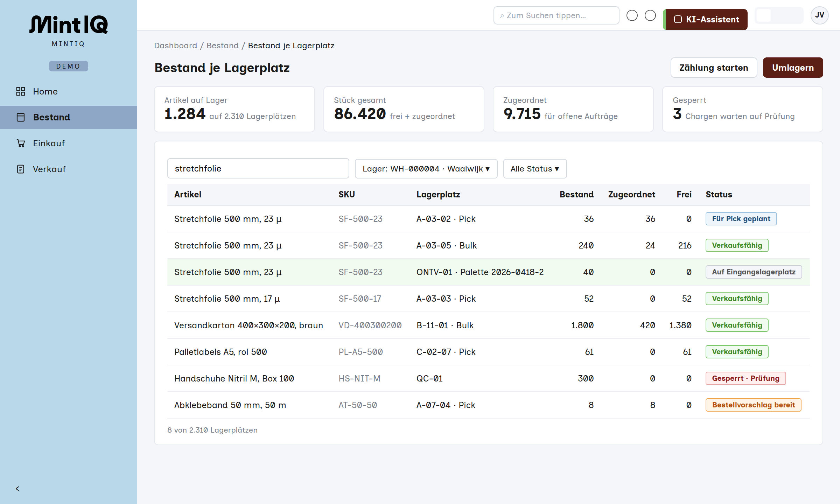Go to Einkauf in the sidebar
Screen dimensions: 840x504
[x=69, y=143]
